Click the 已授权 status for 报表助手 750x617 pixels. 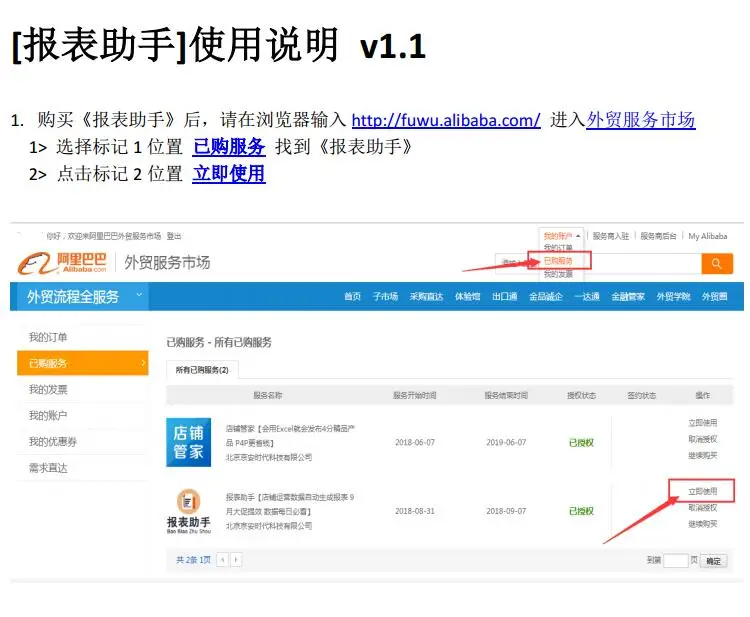pos(581,511)
